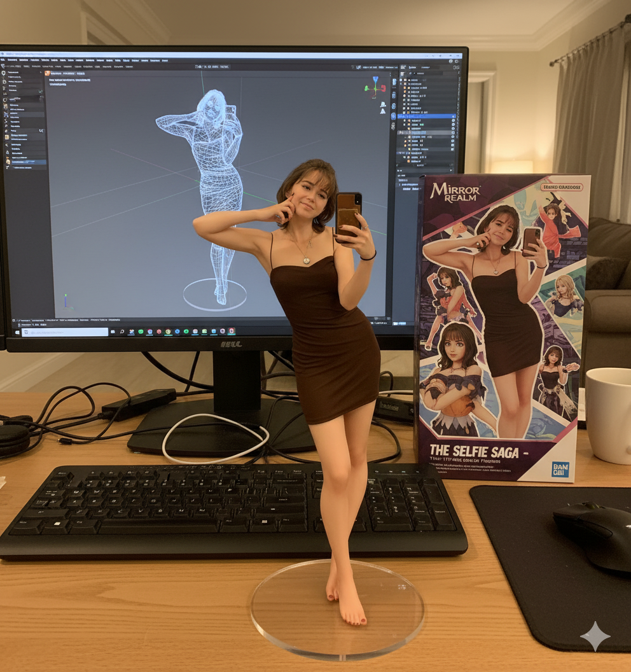This screenshot has width=631, height=672.
Task: Open the magnifier search icon in the taskbar
Action: 122,332
